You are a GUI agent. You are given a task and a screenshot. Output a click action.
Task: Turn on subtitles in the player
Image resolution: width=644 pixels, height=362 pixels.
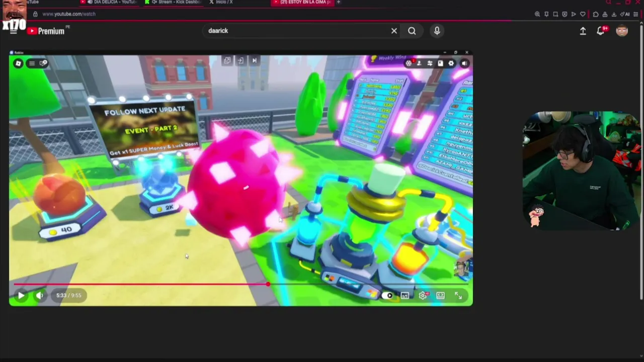pos(405,296)
